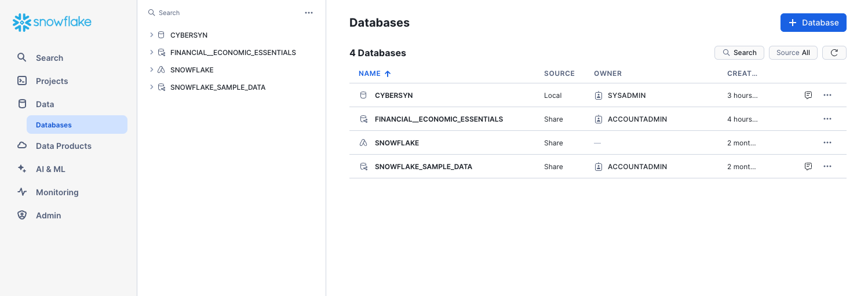
Task: Open the more actions menu for SNOWFLAKE_SAMPLE_DATA
Action: [827, 166]
